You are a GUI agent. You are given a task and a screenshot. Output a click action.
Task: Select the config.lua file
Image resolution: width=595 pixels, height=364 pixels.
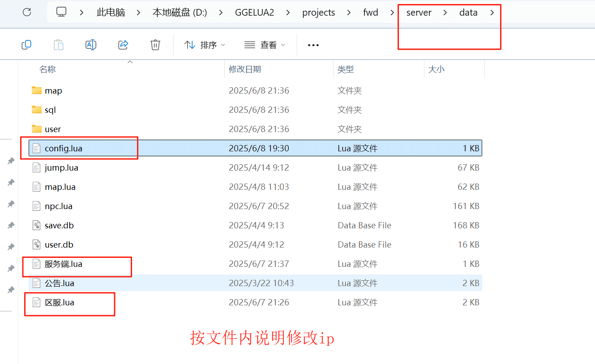pos(63,148)
